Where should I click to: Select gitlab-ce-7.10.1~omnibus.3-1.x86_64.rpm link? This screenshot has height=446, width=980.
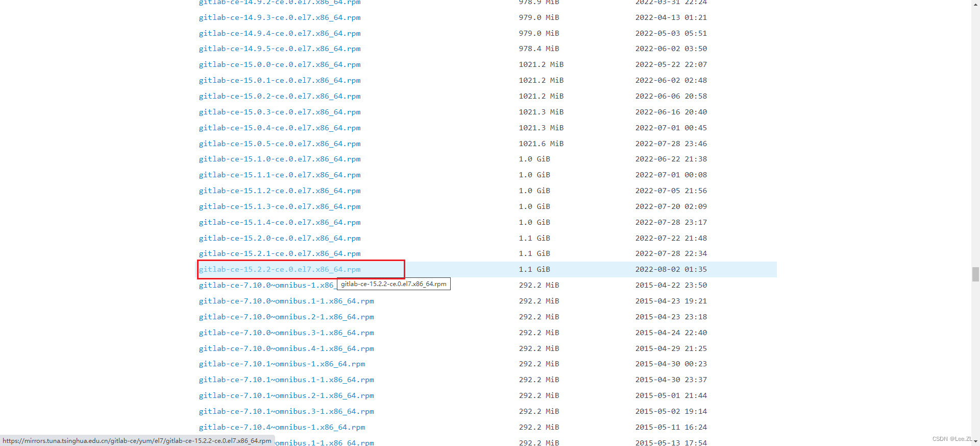[x=286, y=411]
